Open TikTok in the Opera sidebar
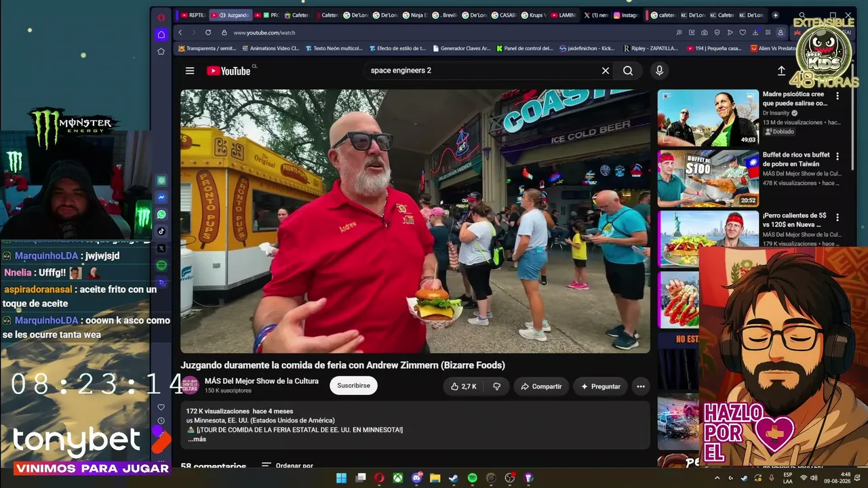This screenshot has height=488, width=868. pyautogui.click(x=161, y=231)
